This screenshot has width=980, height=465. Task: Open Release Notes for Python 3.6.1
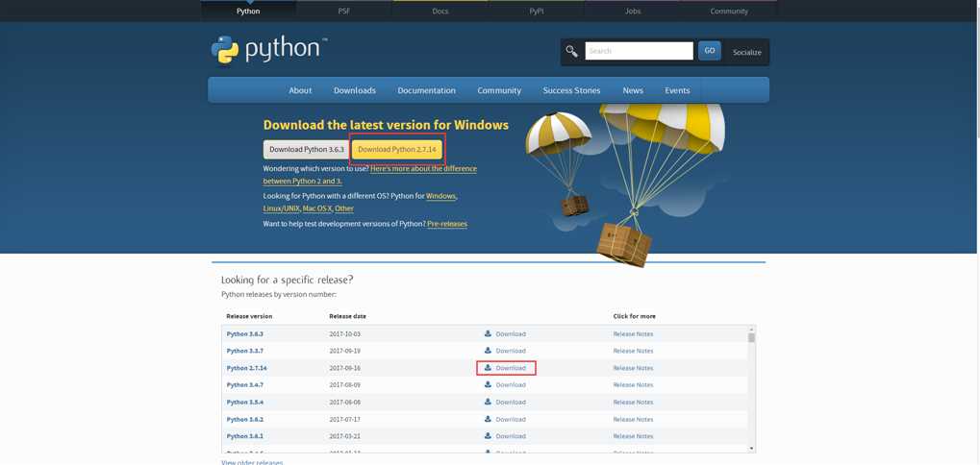[633, 436]
